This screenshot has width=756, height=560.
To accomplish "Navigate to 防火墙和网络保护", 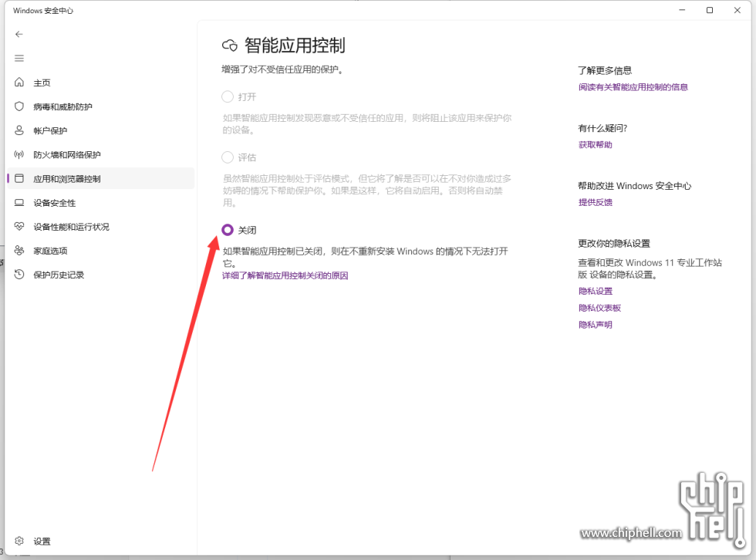I will click(101, 155).
